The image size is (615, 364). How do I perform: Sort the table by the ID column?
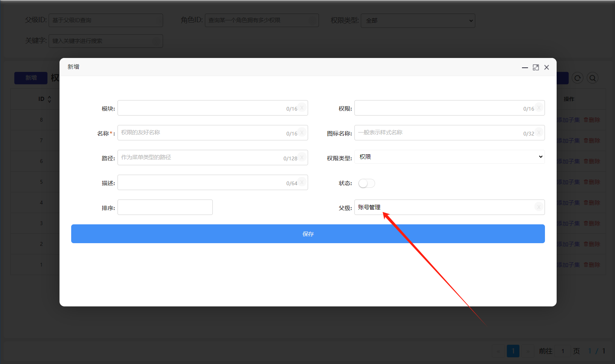tap(49, 99)
